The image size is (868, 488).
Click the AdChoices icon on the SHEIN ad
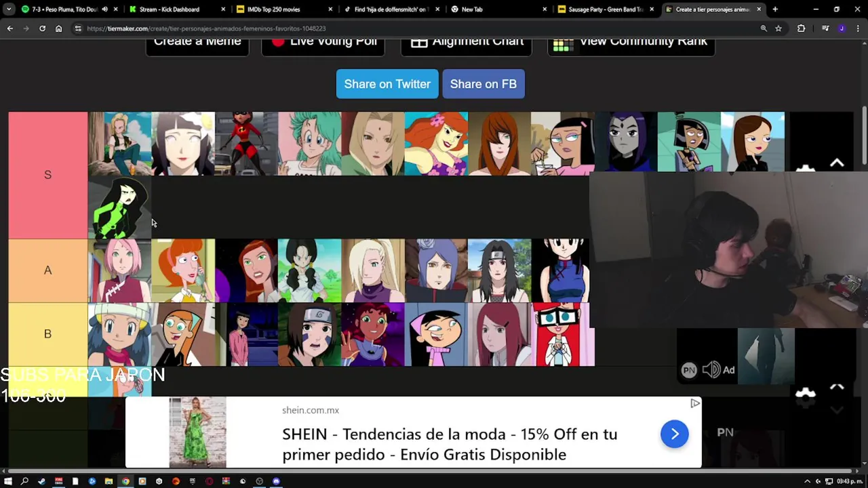pos(695,403)
